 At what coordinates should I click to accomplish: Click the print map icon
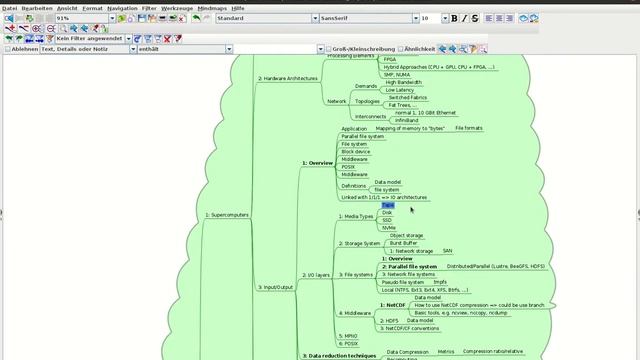point(162,18)
